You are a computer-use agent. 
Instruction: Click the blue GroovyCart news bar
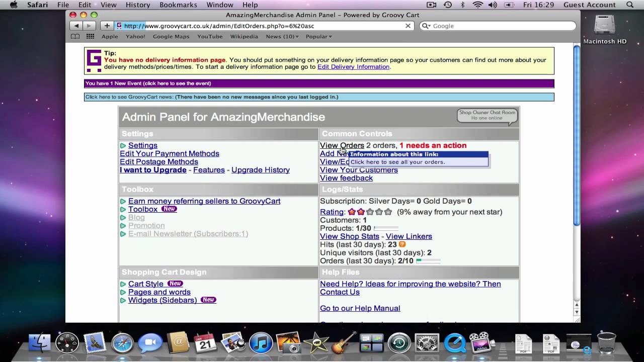[x=319, y=97]
